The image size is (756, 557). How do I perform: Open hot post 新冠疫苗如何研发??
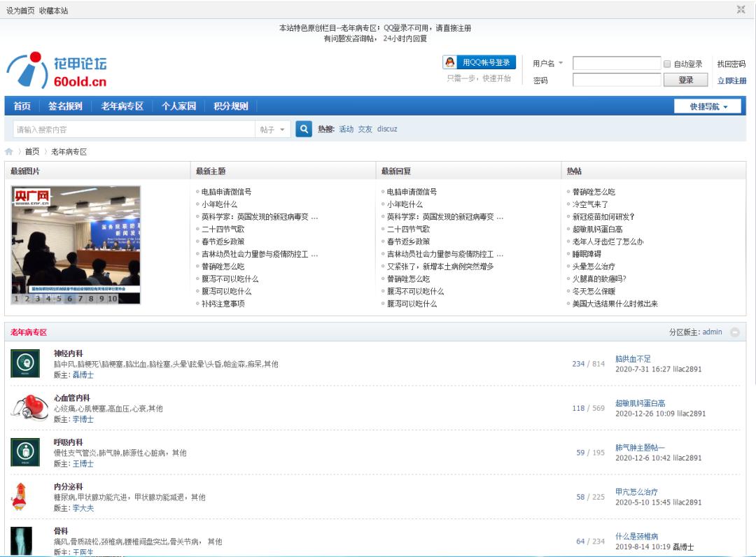click(x=603, y=217)
